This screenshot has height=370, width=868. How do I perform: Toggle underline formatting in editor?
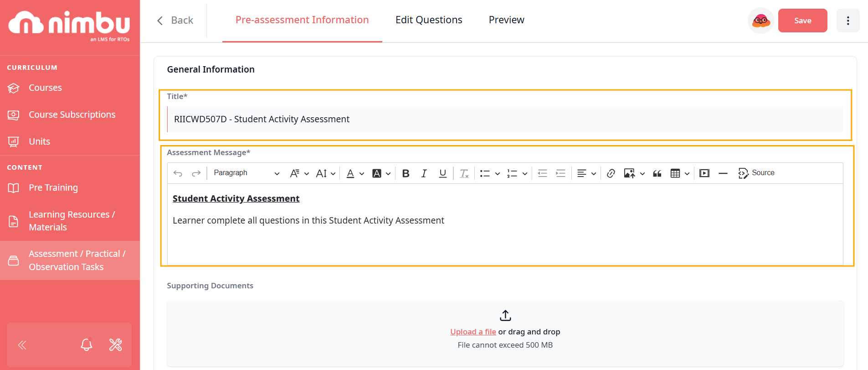pyautogui.click(x=442, y=173)
